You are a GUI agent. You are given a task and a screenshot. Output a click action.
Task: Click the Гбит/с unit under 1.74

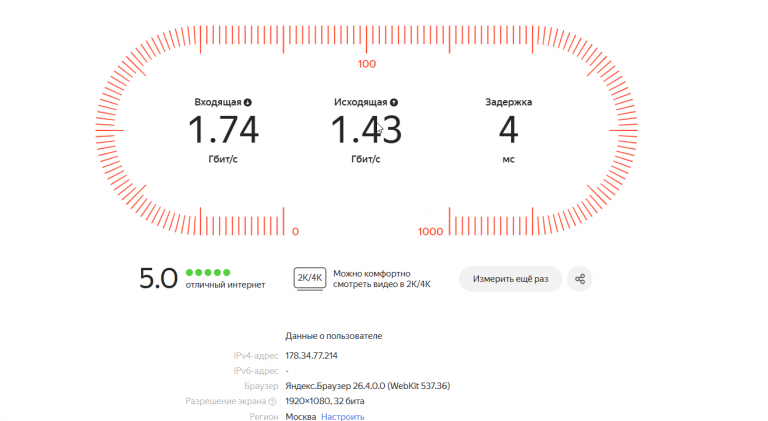pos(223,160)
